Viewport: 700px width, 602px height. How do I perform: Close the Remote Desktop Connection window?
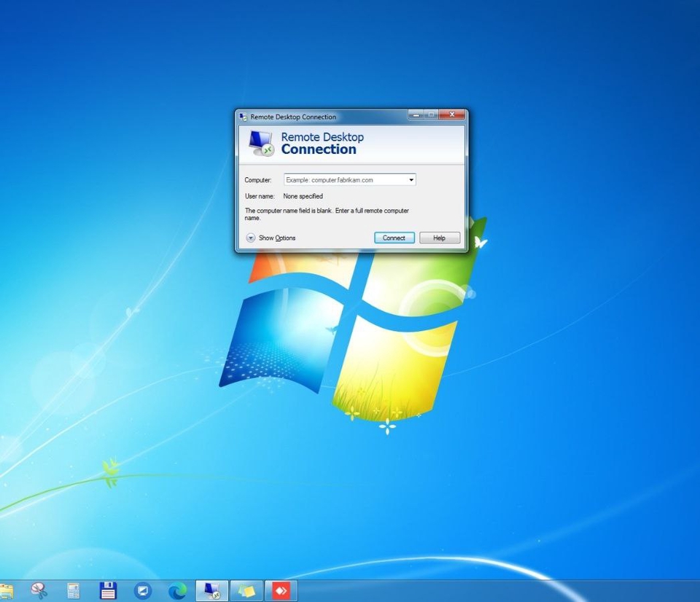click(x=452, y=114)
